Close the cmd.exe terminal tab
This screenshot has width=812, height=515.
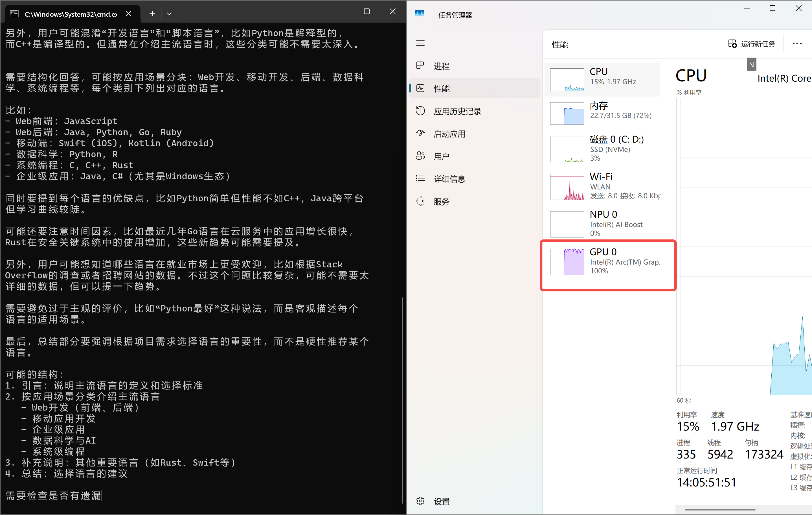pyautogui.click(x=128, y=14)
